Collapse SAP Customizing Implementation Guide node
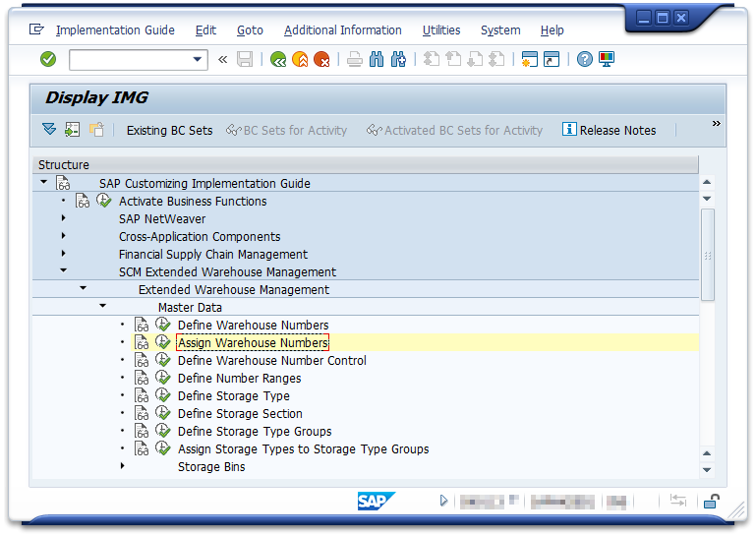756x536 pixels. pyautogui.click(x=44, y=182)
